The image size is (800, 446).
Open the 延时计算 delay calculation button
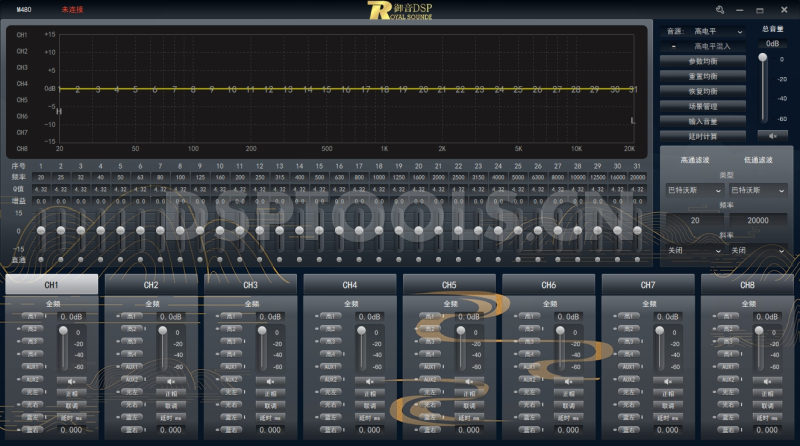(703, 136)
